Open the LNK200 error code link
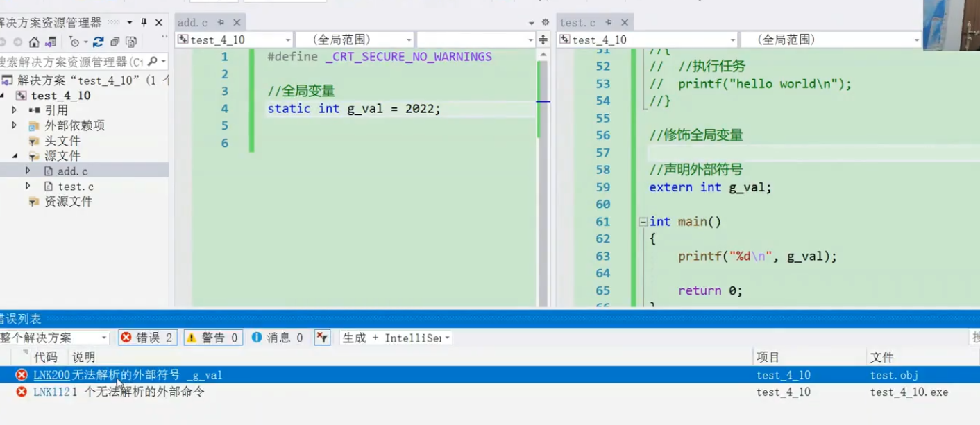 coord(51,375)
